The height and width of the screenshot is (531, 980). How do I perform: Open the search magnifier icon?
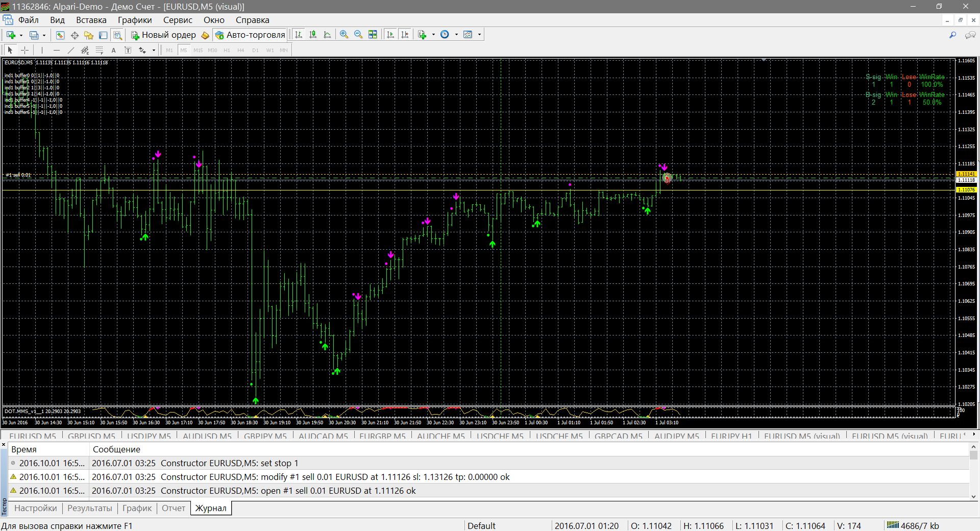pos(952,35)
